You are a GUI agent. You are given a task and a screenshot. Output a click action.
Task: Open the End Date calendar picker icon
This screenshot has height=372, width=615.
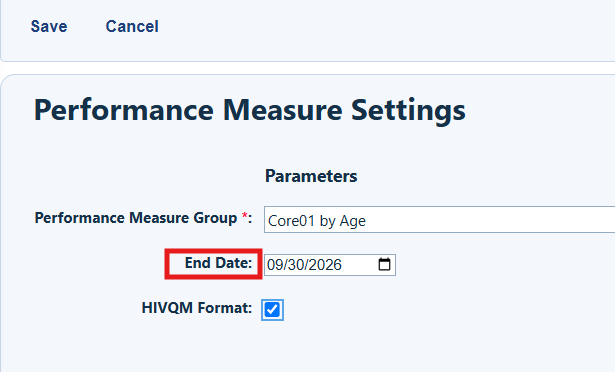[x=384, y=264]
